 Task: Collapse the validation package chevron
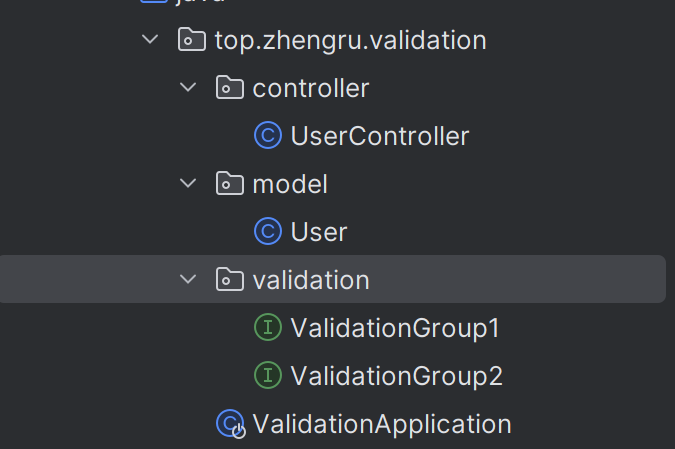pyautogui.click(x=188, y=280)
